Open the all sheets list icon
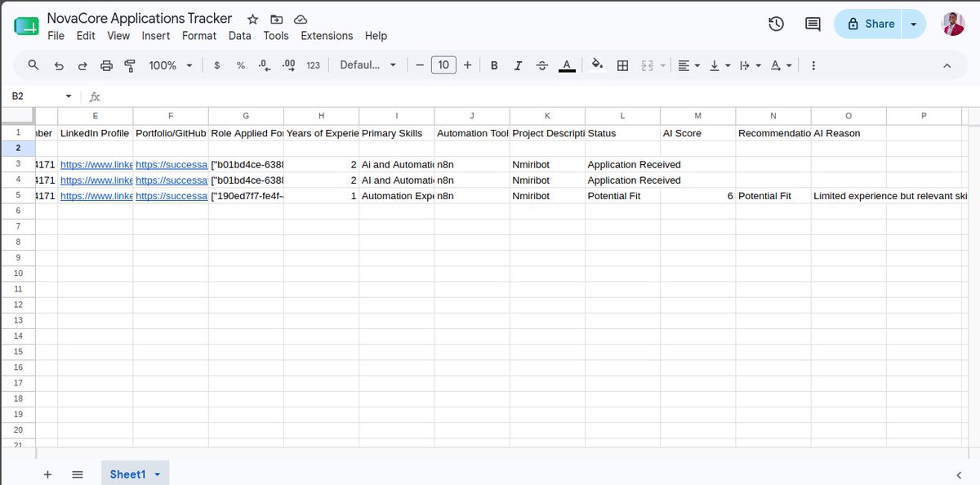This screenshot has height=485, width=980. click(x=78, y=474)
